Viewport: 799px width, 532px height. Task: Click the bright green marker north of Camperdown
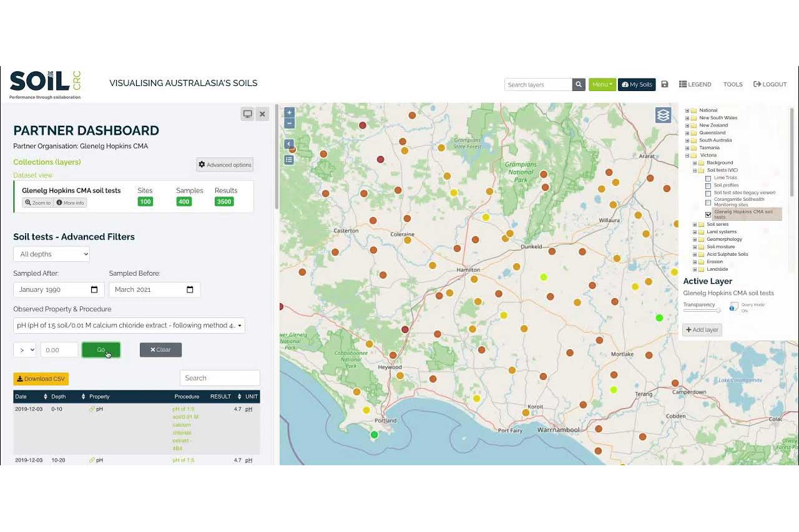pos(659,318)
